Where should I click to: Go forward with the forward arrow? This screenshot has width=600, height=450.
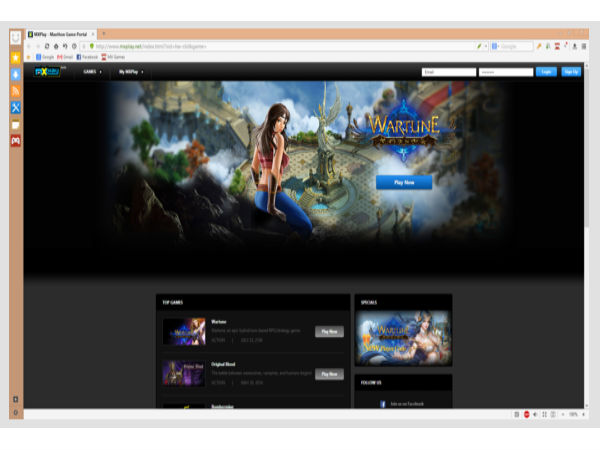tap(38, 46)
